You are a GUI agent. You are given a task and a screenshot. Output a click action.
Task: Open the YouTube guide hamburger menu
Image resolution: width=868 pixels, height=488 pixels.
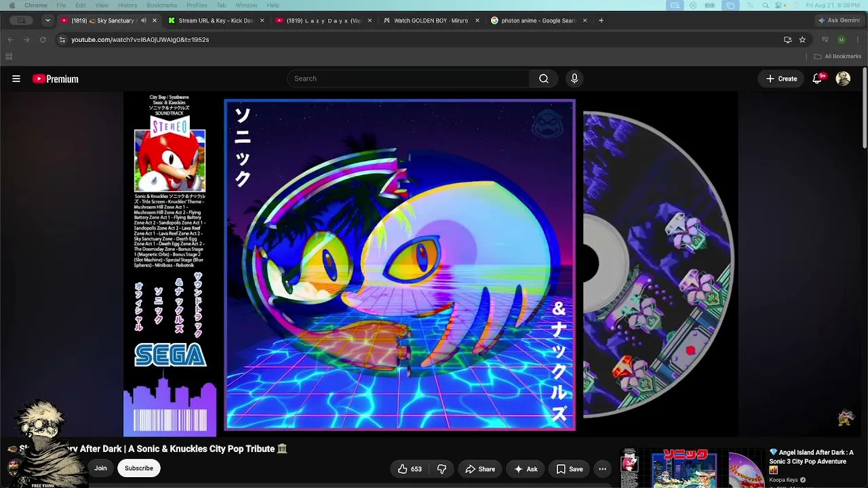pyautogui.click(x=16, y=79)
